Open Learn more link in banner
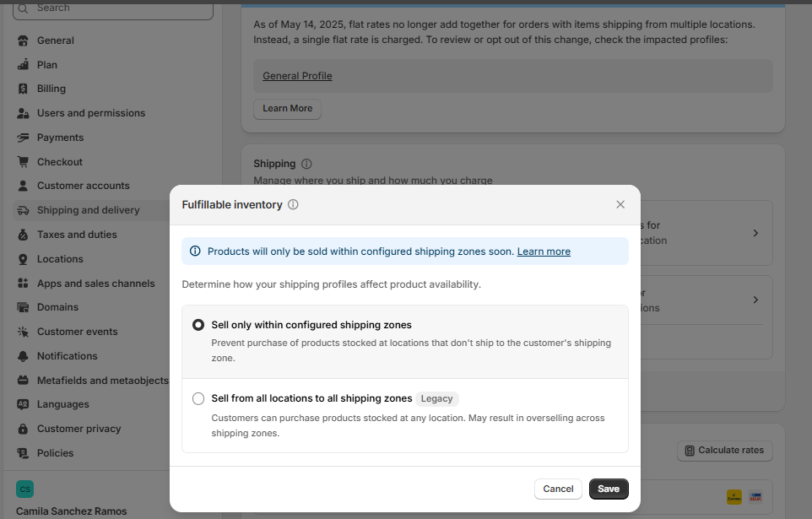Image resolution: width=812 pixels, height=519 pixels. point(544,251)
